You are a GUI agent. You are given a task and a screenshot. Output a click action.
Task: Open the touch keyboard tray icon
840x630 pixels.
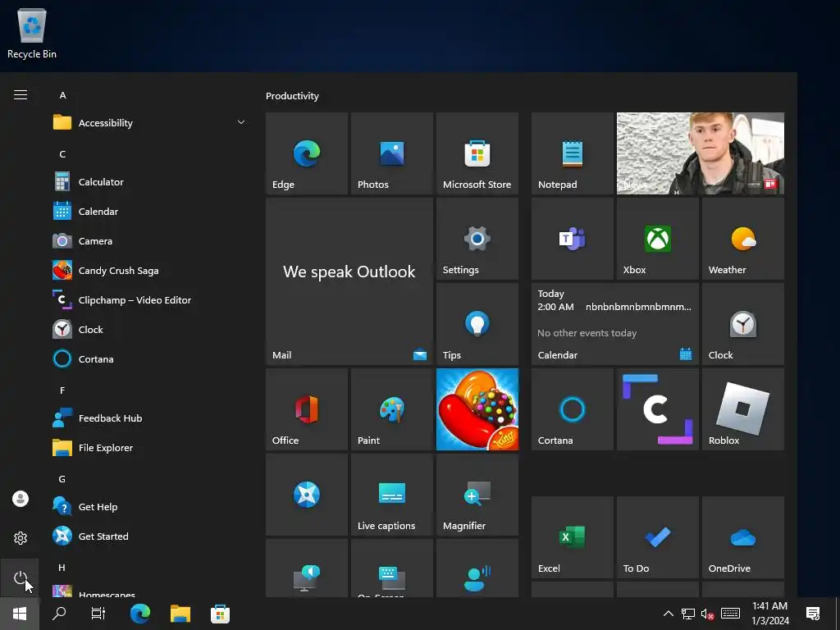click(730, 614)
